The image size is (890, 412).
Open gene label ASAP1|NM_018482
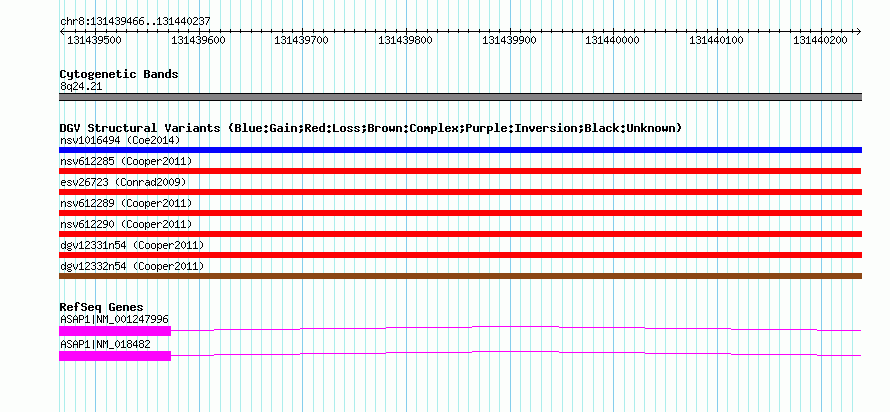[x=105, y=344]
